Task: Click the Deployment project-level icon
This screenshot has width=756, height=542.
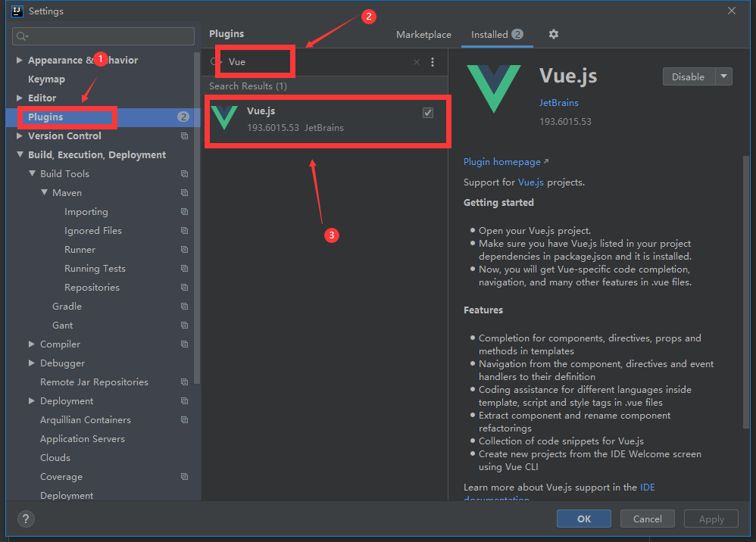Action: (184, 401)
